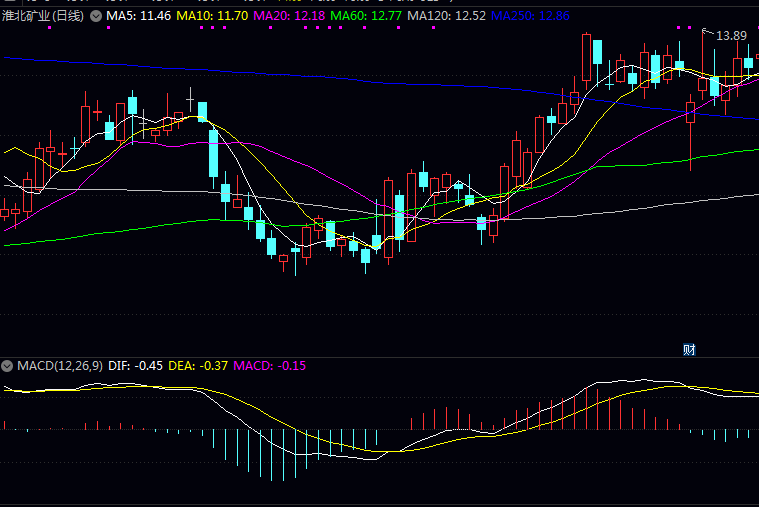
Task: Select the MA250: 12.86 label
Action: [530, 16]
